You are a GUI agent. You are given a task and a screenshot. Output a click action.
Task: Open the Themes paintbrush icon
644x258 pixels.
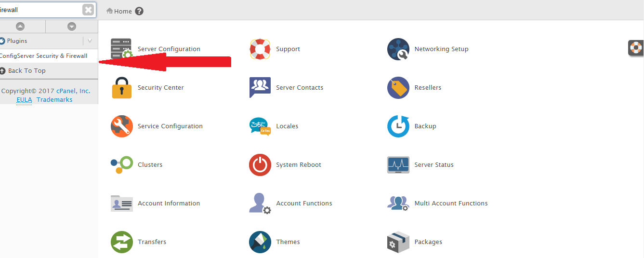(x=260, y=242)
